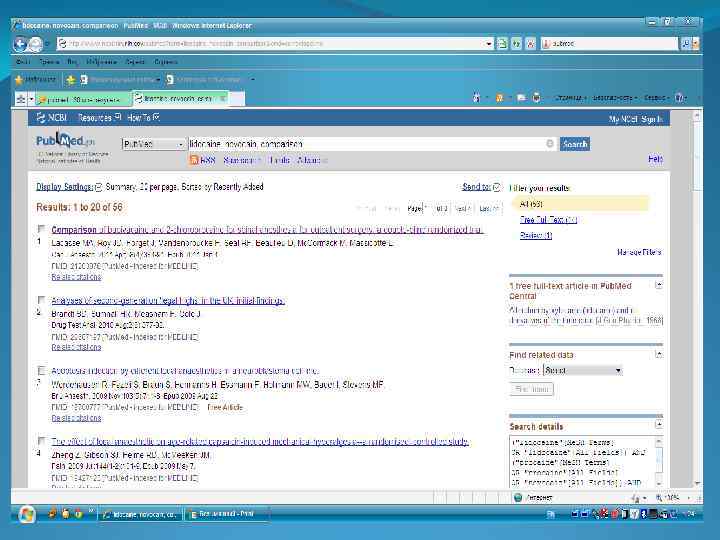Open the quick tabs dropdown arrow
Image resolution: width=720 pixels, height=540 pixels.
click(31, 99)
